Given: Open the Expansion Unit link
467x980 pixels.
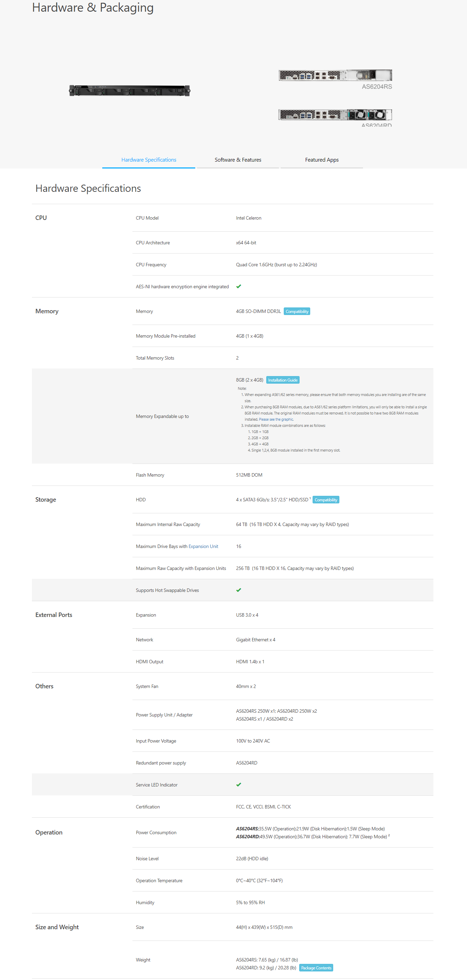Looking at the screenshot, I should (x=203, y=546).
